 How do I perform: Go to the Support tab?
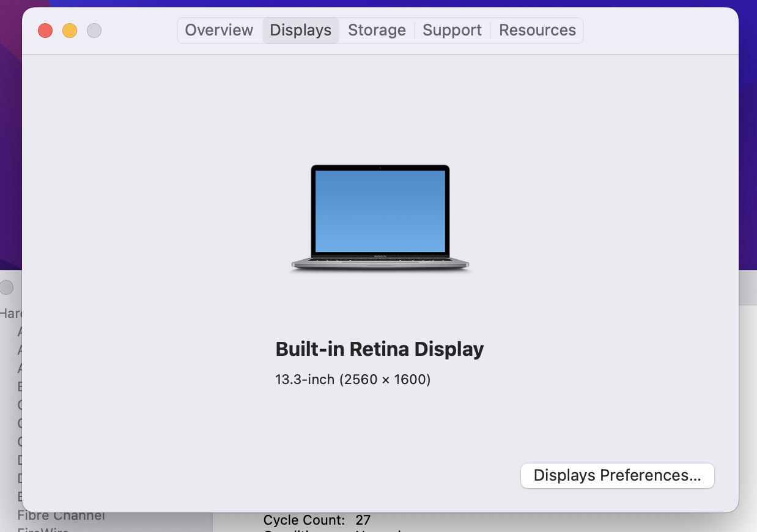point(452,31)
